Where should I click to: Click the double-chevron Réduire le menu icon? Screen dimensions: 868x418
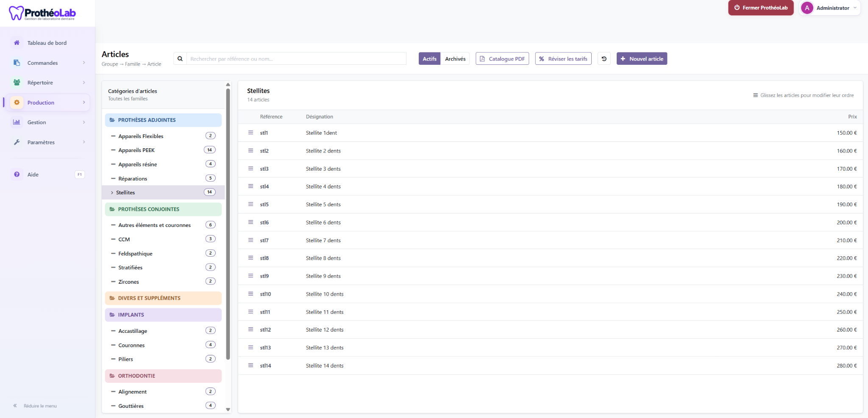click(x=15, y=406)
